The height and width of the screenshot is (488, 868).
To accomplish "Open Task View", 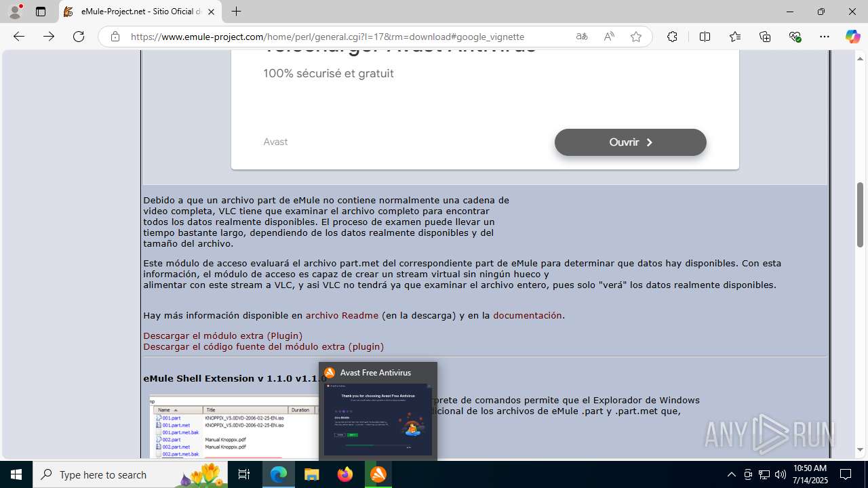I will (x=245, y=474).
